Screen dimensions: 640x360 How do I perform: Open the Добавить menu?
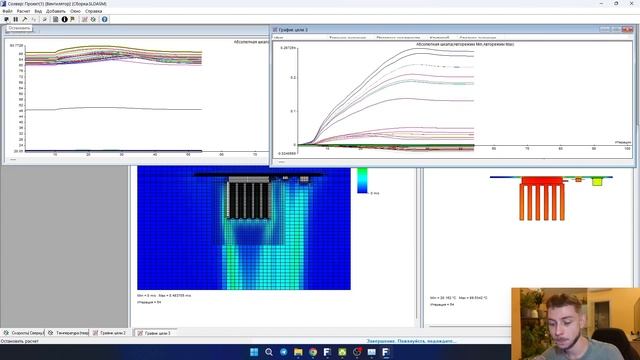(x=56, y=11)
